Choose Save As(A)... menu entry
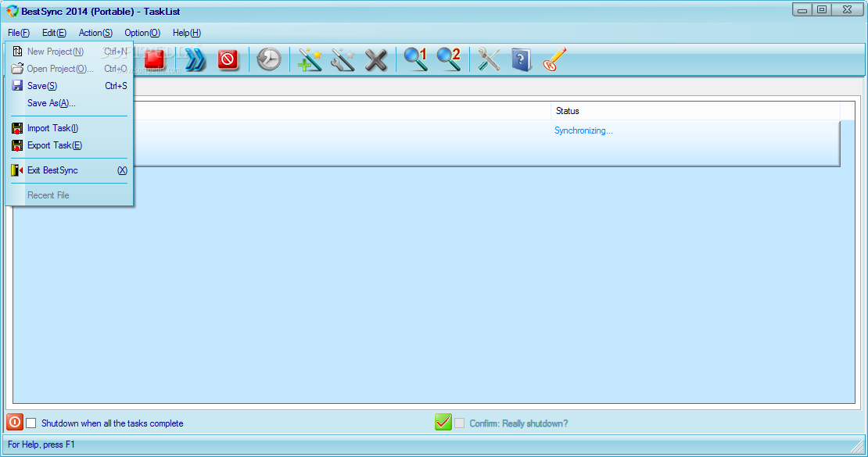The height and width of the screenshot is (457, 868). click(x=69, y=103)
